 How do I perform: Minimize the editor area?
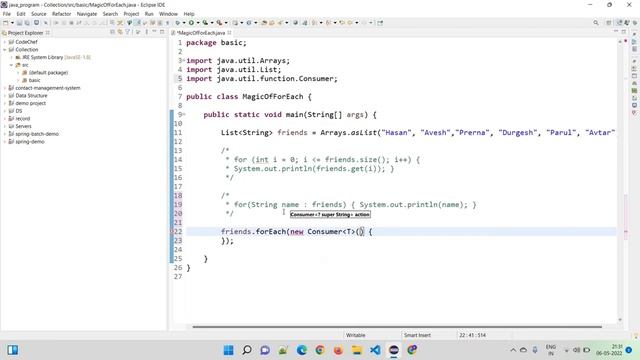616,32
